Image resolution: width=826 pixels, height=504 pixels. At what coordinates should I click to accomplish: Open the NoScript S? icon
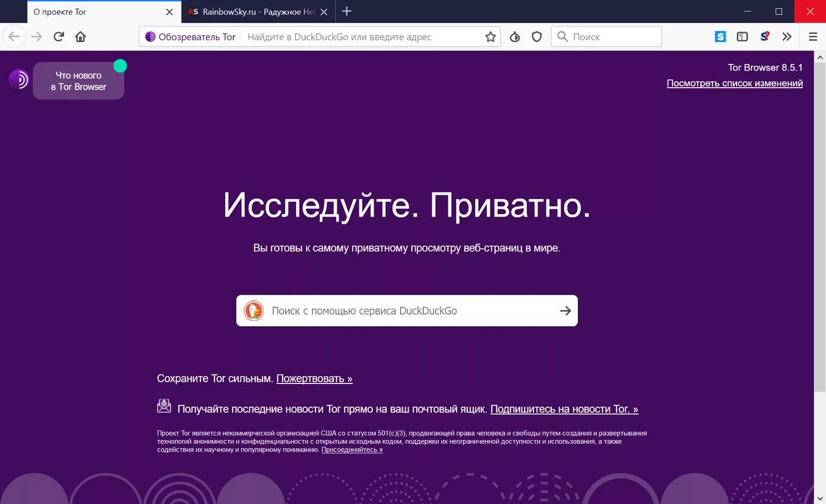pyautogui.click(x=764, y=37)
